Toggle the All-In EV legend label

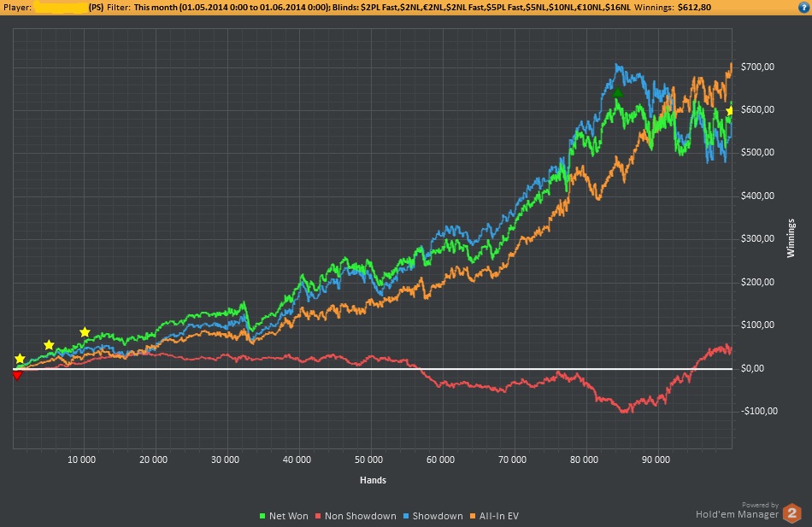point(498,516)
